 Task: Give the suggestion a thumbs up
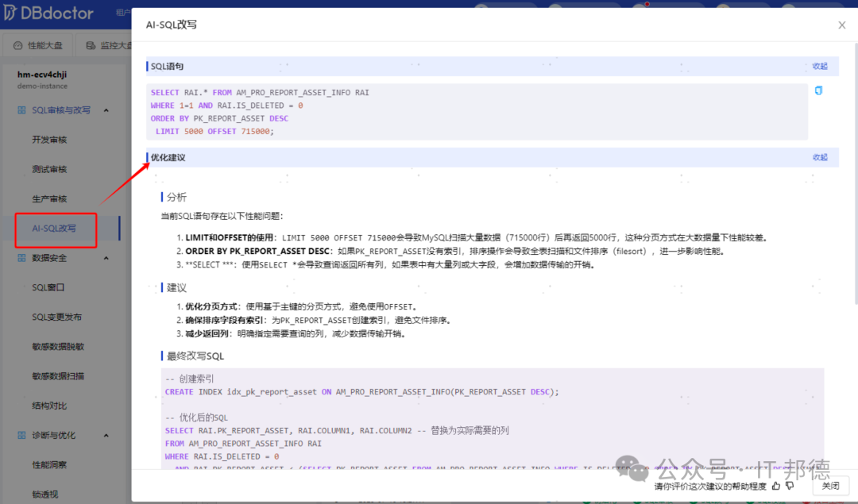[776, 486]
